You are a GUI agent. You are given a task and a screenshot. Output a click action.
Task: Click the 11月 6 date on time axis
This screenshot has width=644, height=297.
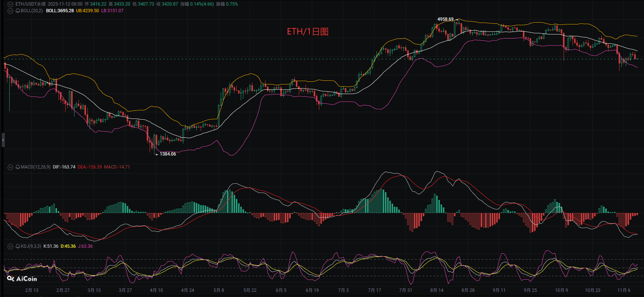pos(624,290)
